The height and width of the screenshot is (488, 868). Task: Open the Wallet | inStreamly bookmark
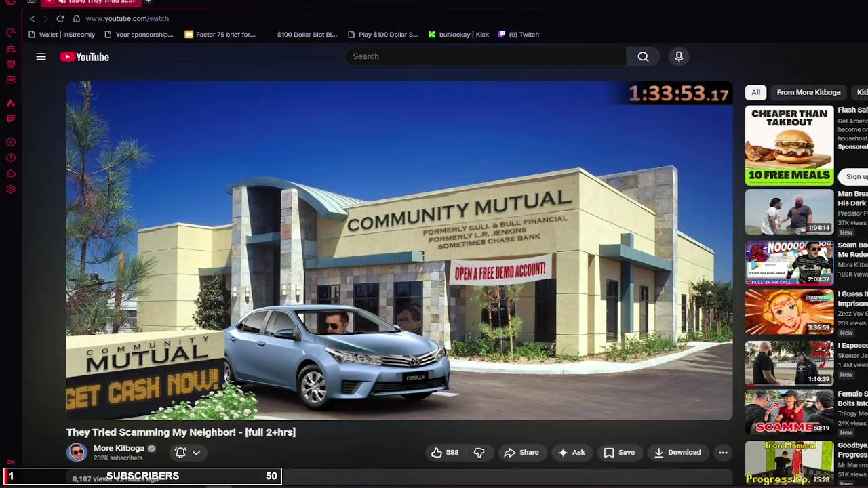(62, 35)
